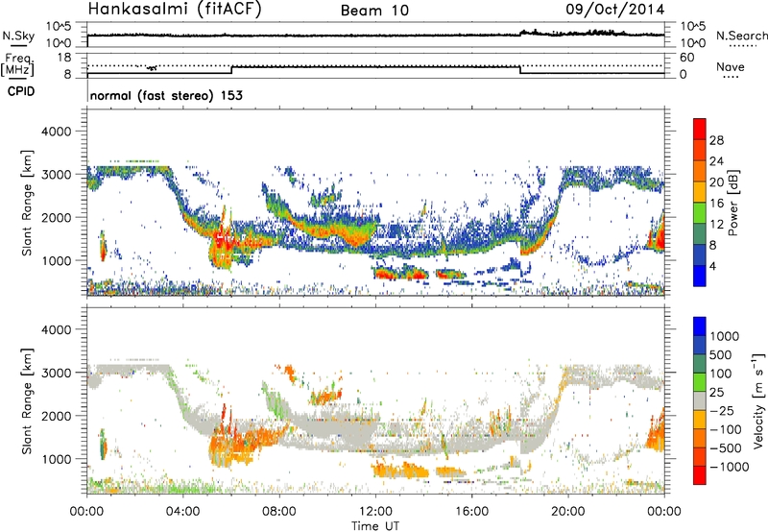Click the "18" tick on the frequency axis
This screenshot has height=532, width=768.
[64, 58]
